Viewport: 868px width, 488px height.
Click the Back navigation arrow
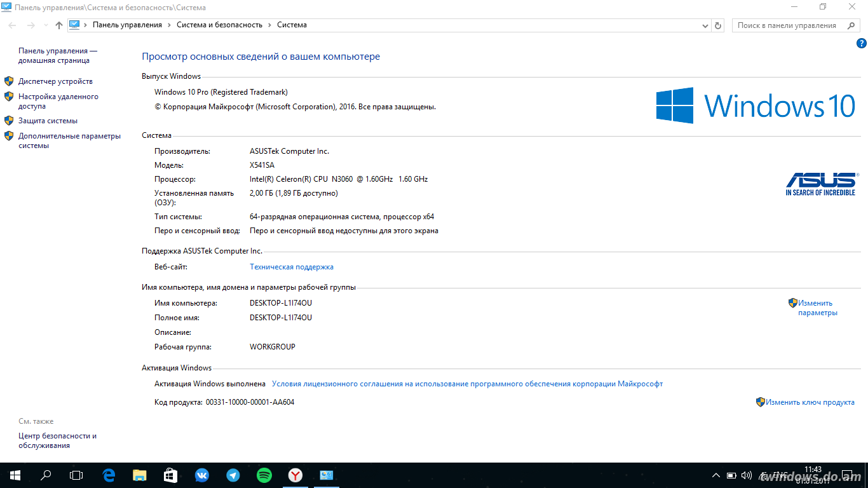pos(12,25)
